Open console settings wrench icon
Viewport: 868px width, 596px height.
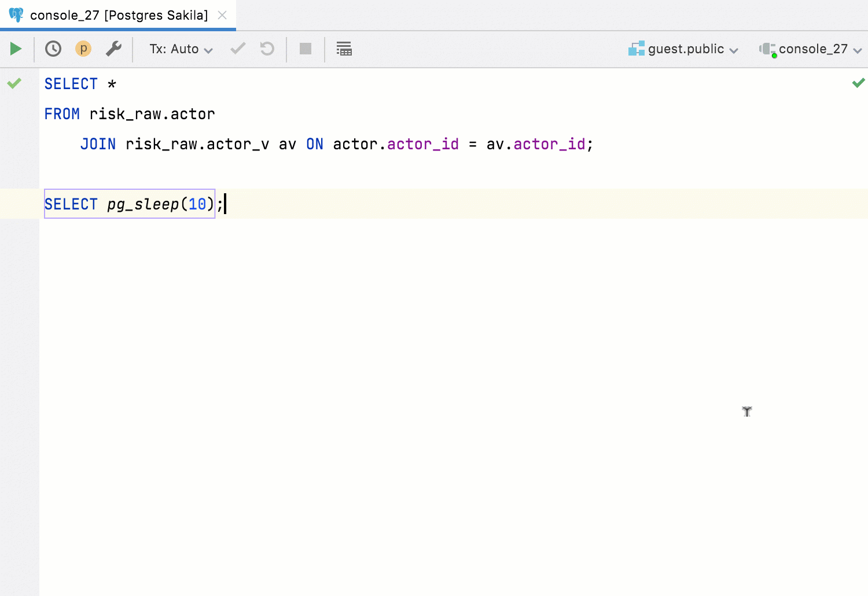(113, 49)
